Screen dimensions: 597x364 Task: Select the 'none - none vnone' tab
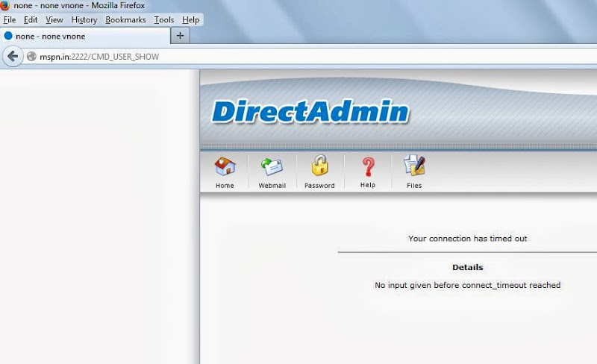85,36
